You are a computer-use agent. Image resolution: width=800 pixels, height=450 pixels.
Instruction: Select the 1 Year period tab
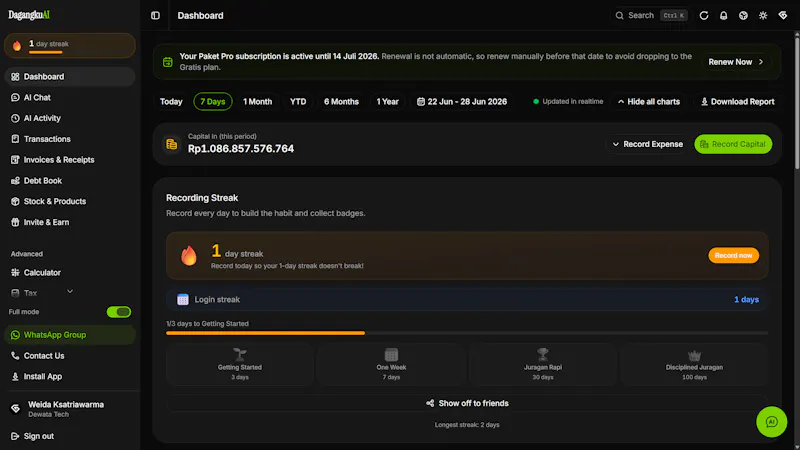click(387, 102)
